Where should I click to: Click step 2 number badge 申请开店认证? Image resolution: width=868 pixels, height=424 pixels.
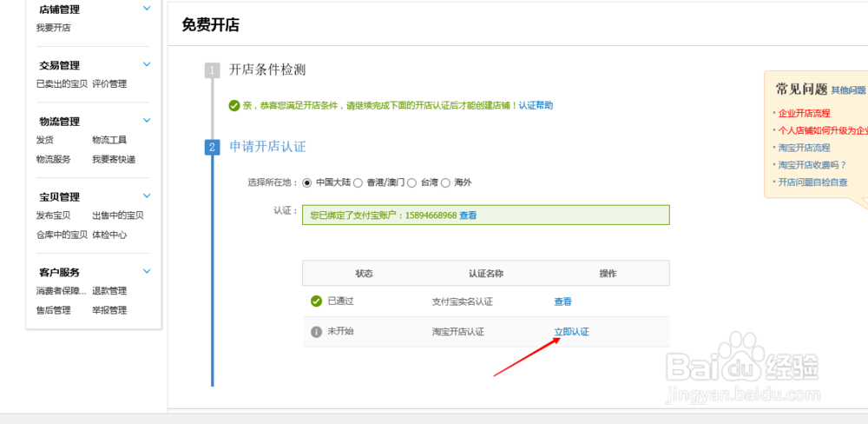(212, 148)
